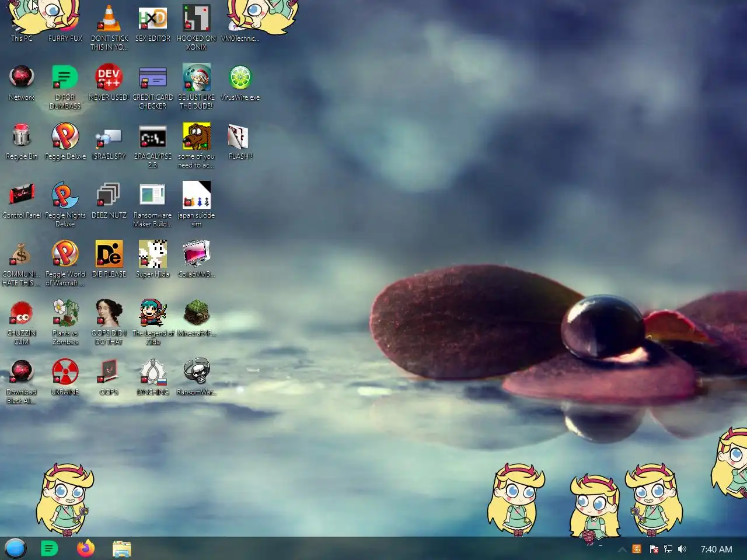This screenshot has width=747, height=560.
Task: Launch Peggle World of Warcraft shortcut
Action: click(x=65, y=263)
